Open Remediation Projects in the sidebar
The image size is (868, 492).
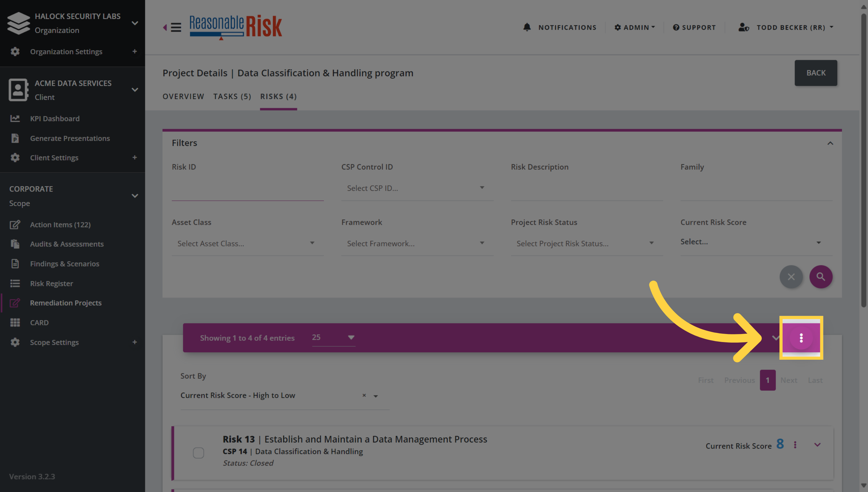point(66,303)
